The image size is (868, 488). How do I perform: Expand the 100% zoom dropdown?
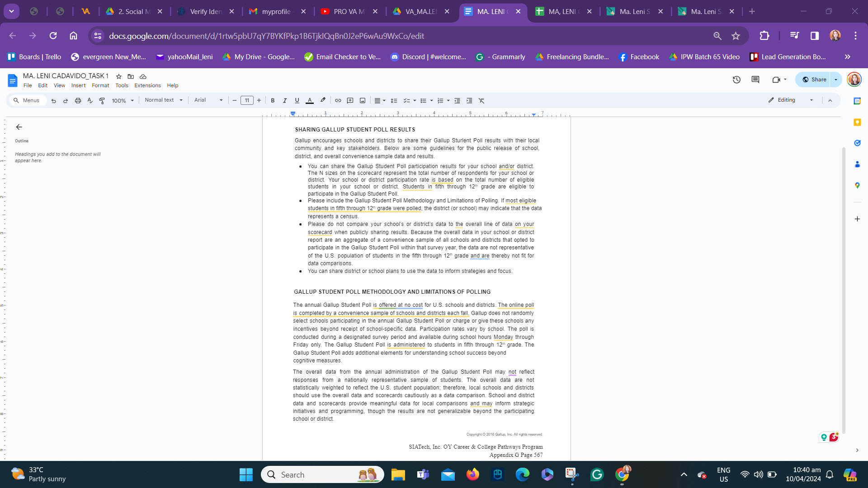(x=123, y=100)
